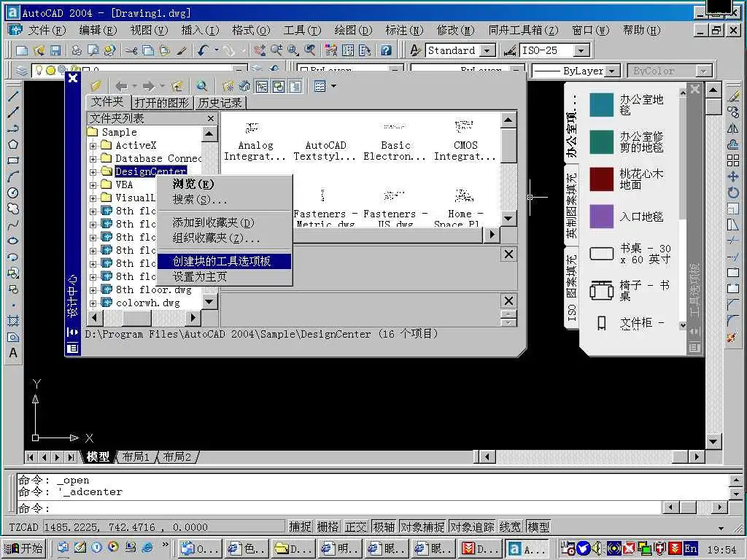Click the Save diskette icon
Image resolution: width=747 pixels, height=560 pixels.
point(55,50)
